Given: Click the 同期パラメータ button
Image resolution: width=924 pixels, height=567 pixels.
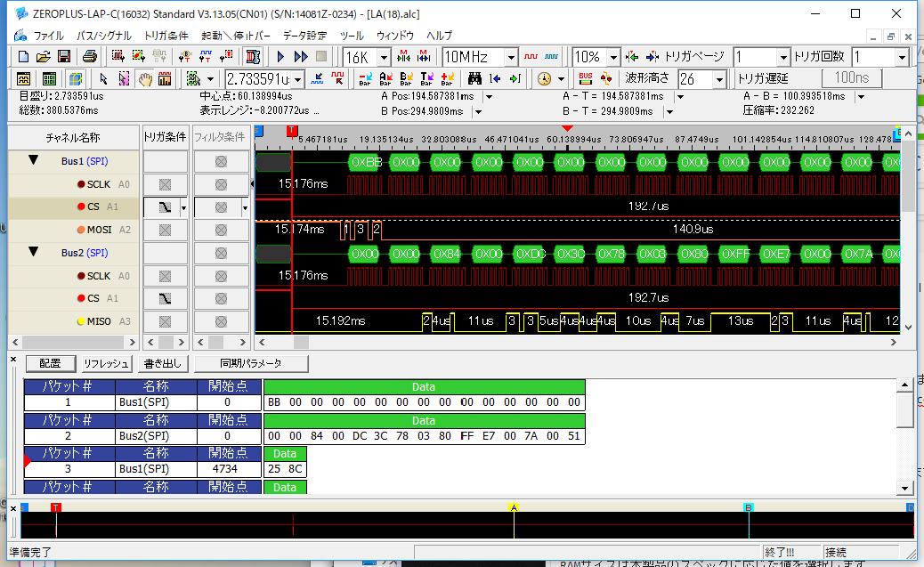Looking at the screenshot, I should pyautogui.click(x=251, y=364).
